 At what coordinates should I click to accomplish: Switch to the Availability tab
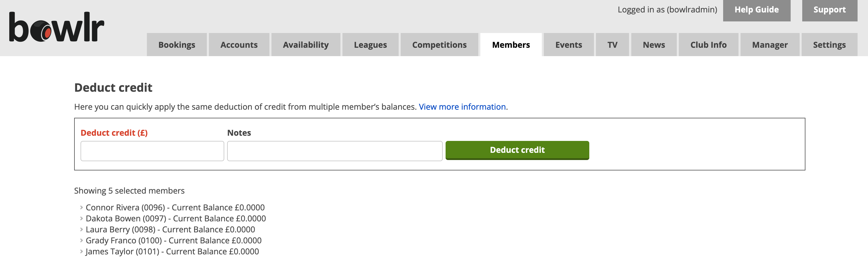click(306, 45)
